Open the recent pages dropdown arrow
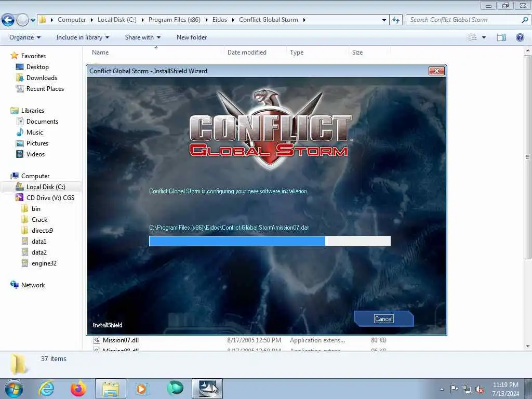 pos(33,20)
